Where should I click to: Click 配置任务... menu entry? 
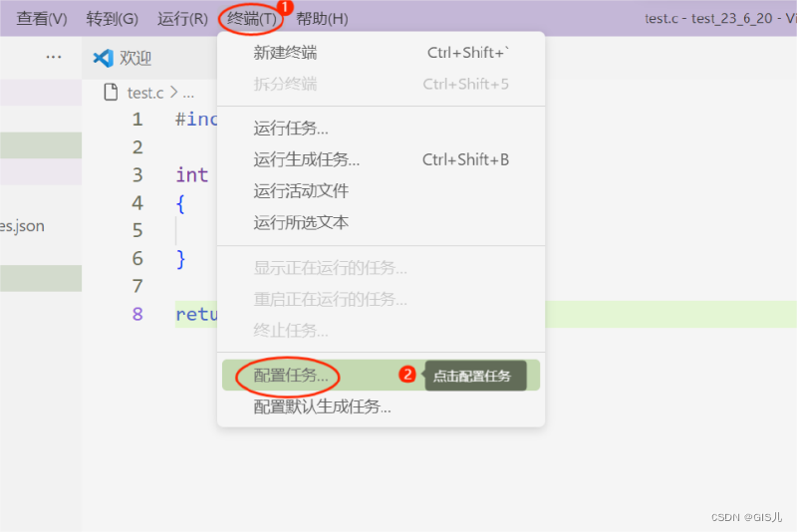[381, 375]
